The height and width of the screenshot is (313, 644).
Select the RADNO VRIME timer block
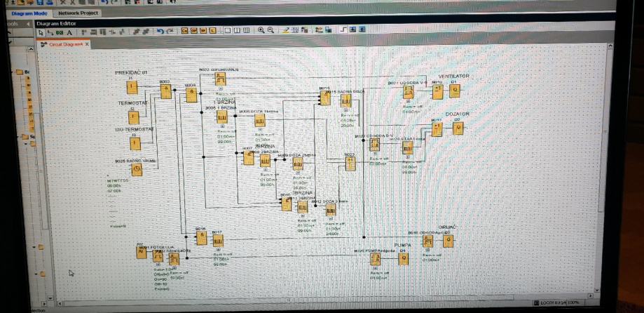137,169
